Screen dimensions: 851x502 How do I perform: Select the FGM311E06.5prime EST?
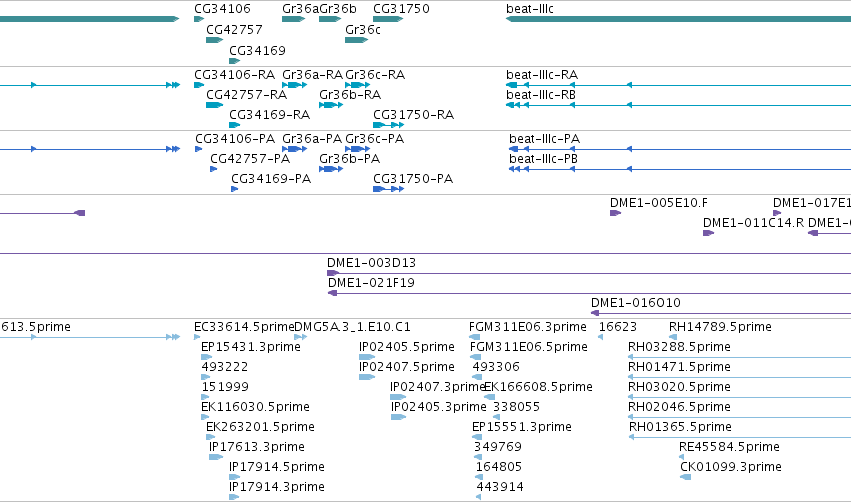click(x=475, y=357)
